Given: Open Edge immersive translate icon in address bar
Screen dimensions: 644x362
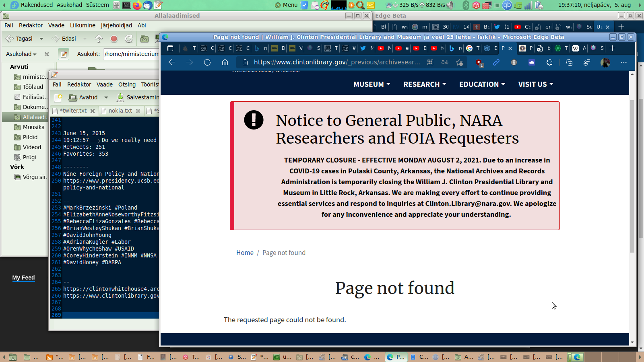Looking at the screenshot, I should pos(445,62).
